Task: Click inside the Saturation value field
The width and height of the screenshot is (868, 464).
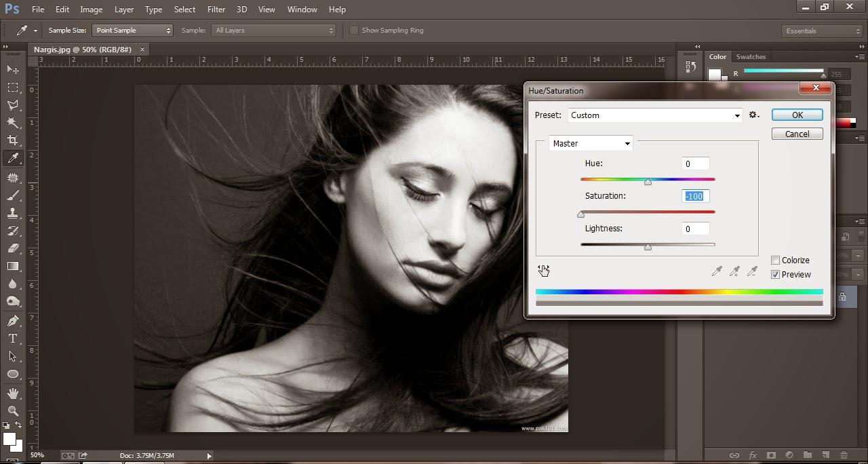Action: tap(695, 195)
